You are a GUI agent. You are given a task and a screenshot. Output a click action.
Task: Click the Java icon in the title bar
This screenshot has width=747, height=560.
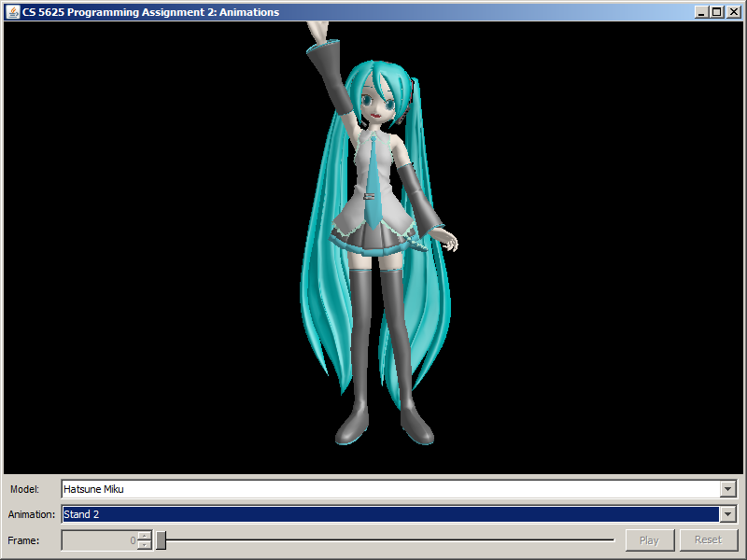(x=13, y=12)
